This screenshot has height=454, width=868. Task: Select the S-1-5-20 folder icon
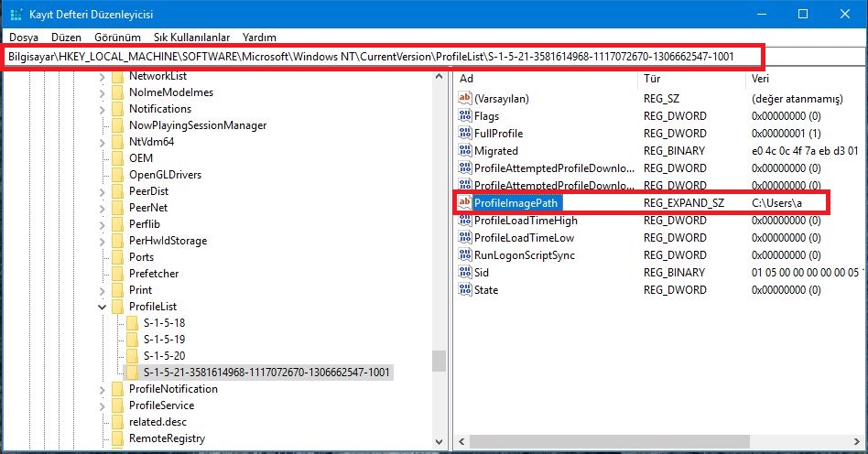(132, 356)
